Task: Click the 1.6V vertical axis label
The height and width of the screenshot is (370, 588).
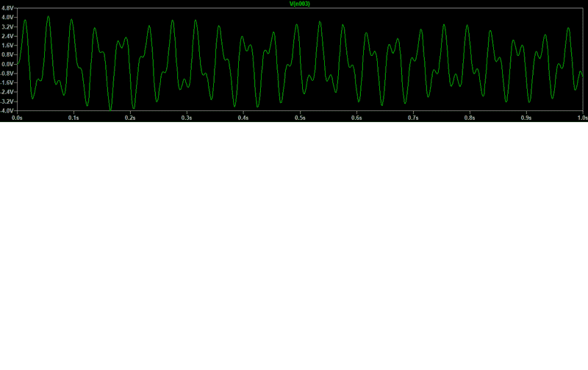Action: (x=8, y=45)
